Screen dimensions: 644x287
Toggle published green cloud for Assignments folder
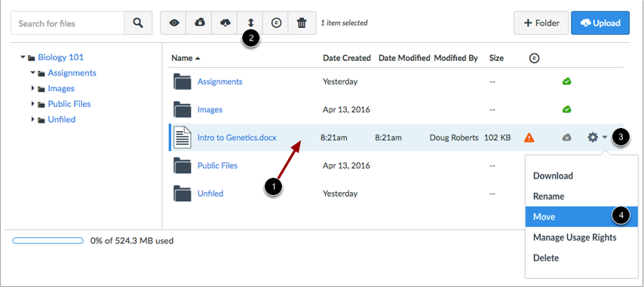tap(567, 81)
